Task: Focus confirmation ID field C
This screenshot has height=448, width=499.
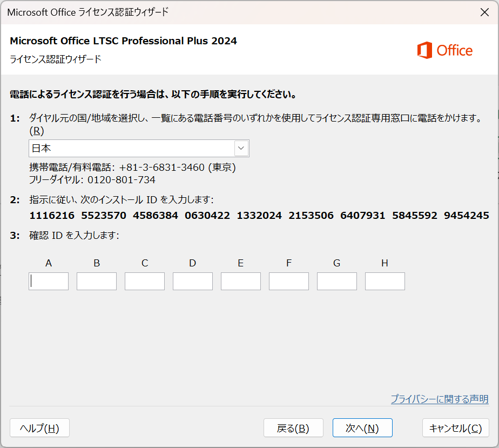Action: [x=145, y=281]
